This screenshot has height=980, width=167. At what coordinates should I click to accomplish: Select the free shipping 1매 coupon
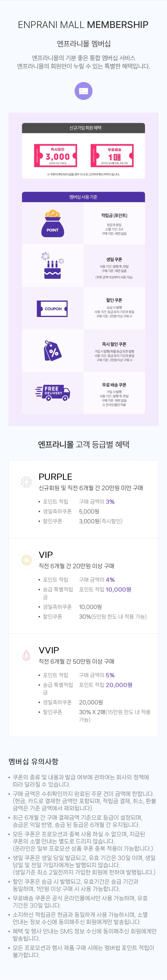tap(112, 156)
